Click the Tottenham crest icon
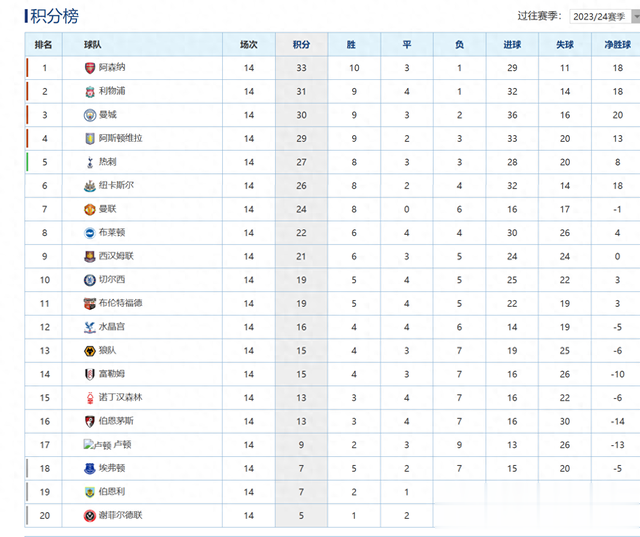 [x=90, y=162]
